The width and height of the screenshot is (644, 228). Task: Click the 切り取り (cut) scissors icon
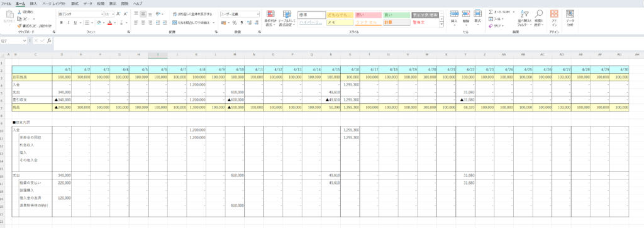click(x=19, y=13)
